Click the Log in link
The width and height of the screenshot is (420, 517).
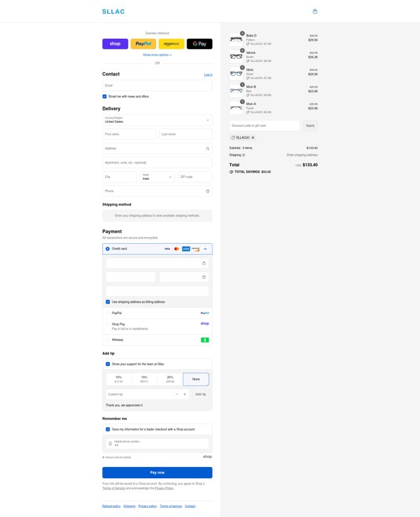pyautogui.click(x=208, y=74)
